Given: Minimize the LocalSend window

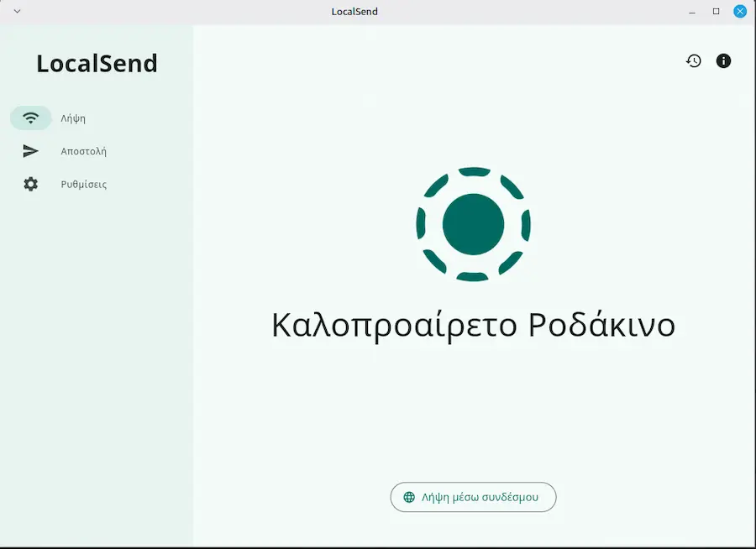Looking at the screenshot, I should (692, 12).
